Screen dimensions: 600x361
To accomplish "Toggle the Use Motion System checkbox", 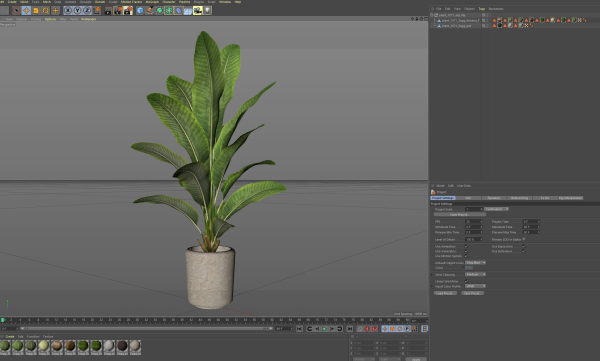I will pos(466,256).
